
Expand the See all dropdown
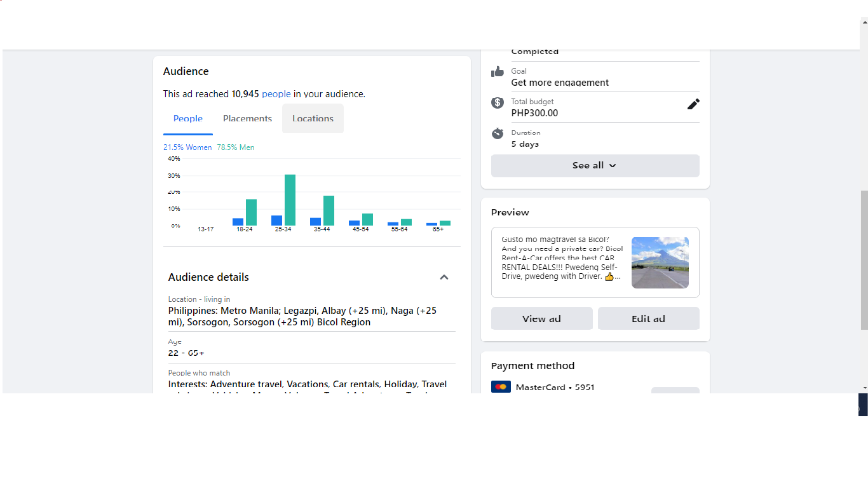(x=595, y=166)
